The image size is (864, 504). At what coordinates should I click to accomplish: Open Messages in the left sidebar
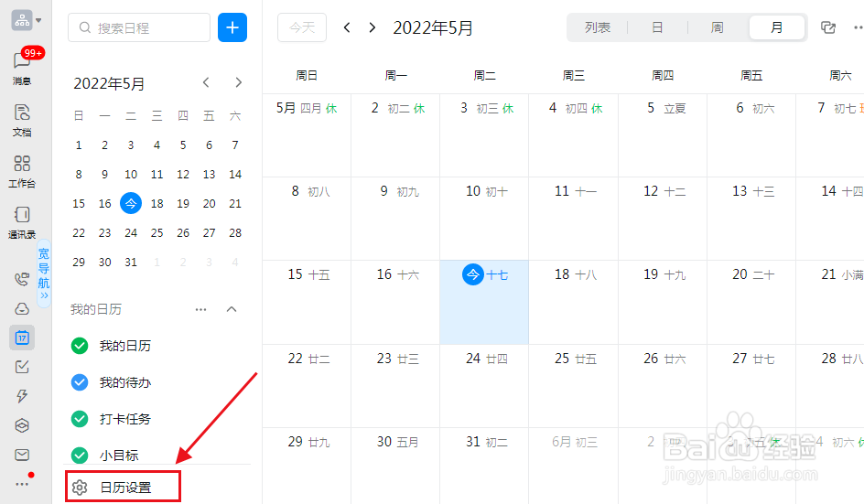pos(22,68)
